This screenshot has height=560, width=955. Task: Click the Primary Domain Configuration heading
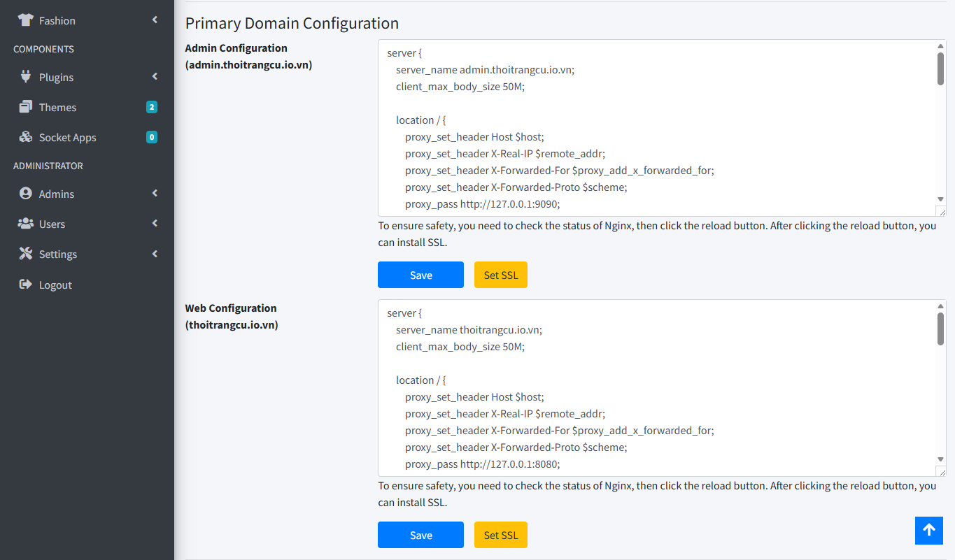point(292,23)
